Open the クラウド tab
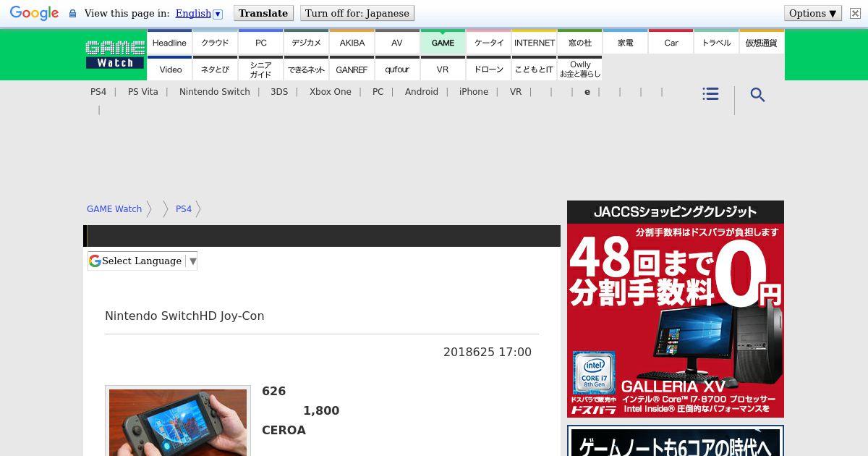The image size is (868, 456). point(215,43)
